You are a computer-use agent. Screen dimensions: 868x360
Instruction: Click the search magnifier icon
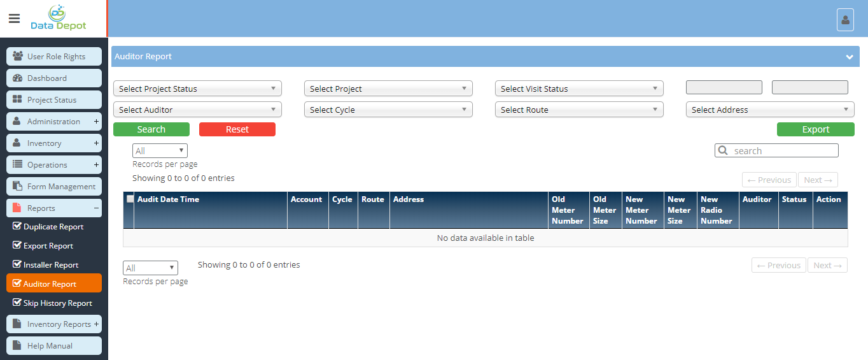(x=723, y=151)
